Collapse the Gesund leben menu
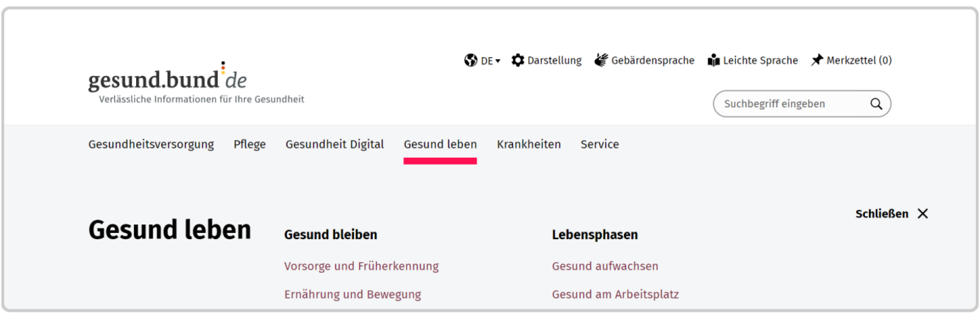 point(440,144)
